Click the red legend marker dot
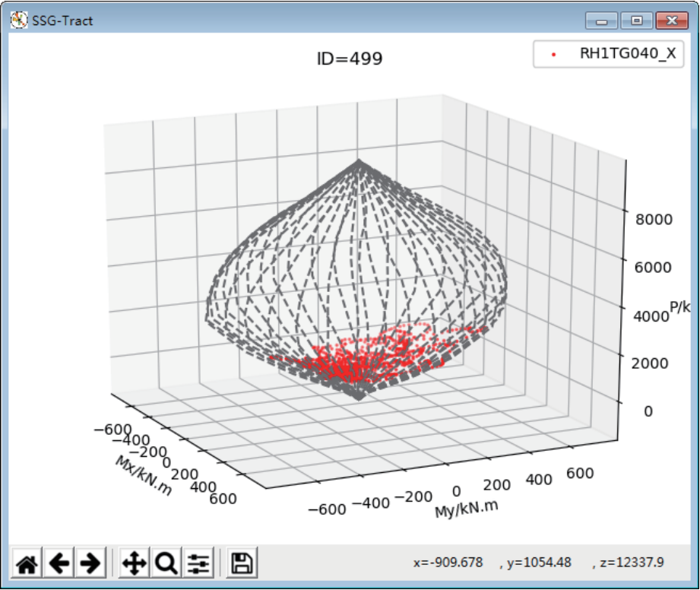Viewport: 700px width, 590px height. 553,55
